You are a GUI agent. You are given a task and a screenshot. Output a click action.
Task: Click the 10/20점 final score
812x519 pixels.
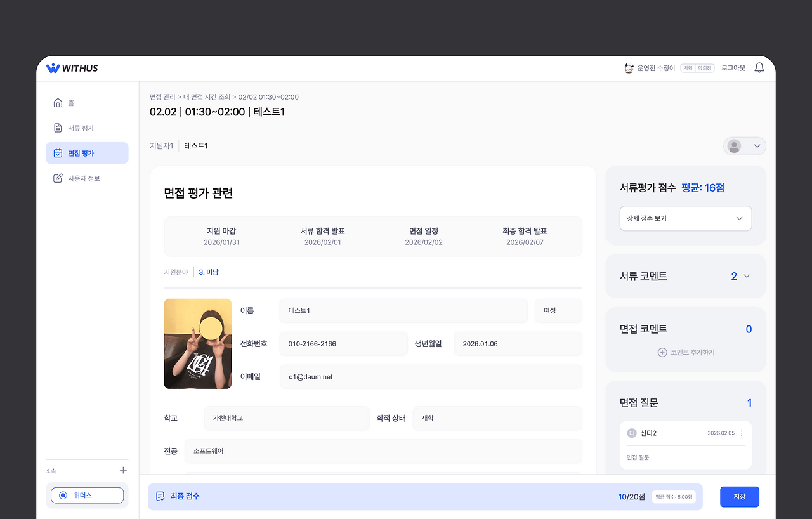tap(632, 497)
